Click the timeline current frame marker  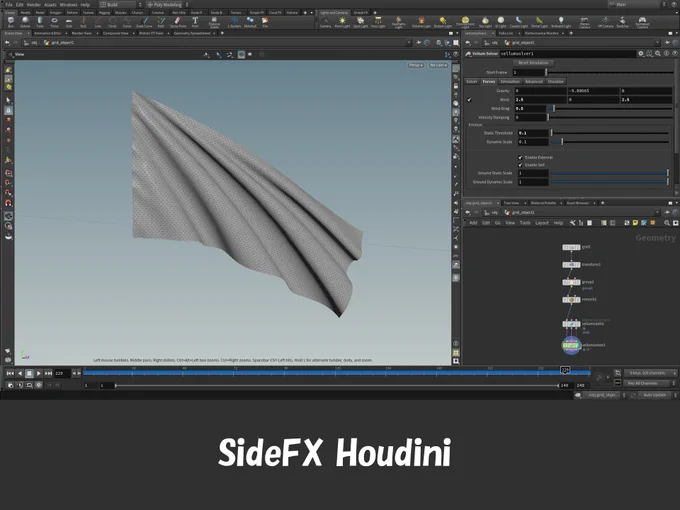(565, 370)
